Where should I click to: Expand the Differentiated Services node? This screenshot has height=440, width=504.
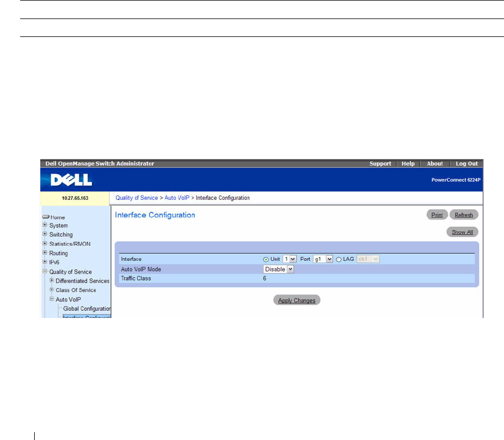coord(52,280)
